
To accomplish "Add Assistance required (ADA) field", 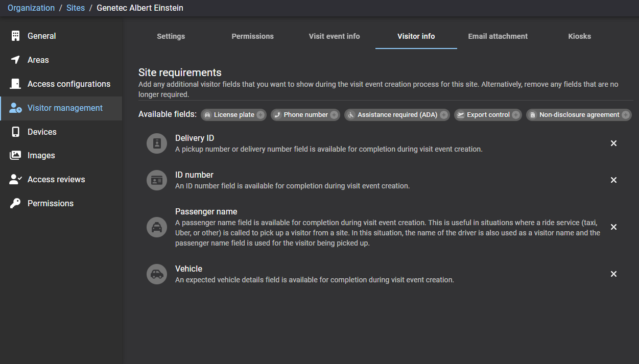I will [x=444, y=115].
